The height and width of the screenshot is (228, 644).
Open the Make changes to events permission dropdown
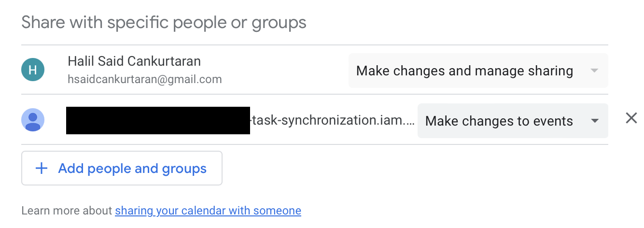coord(513,121)
